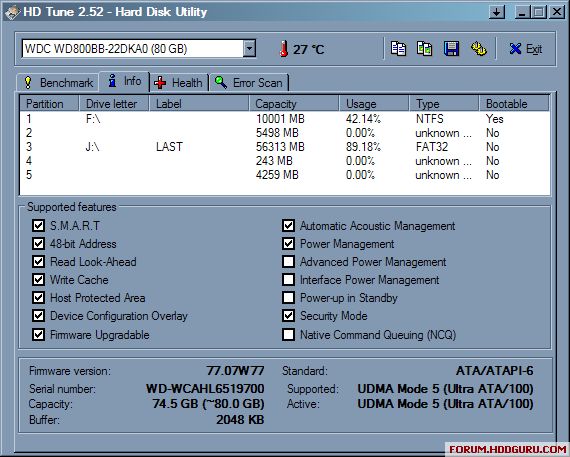This screenshot has height=457, width=570.
Task: Click the copy info to clipboard icon
Action: coord(398,49)
